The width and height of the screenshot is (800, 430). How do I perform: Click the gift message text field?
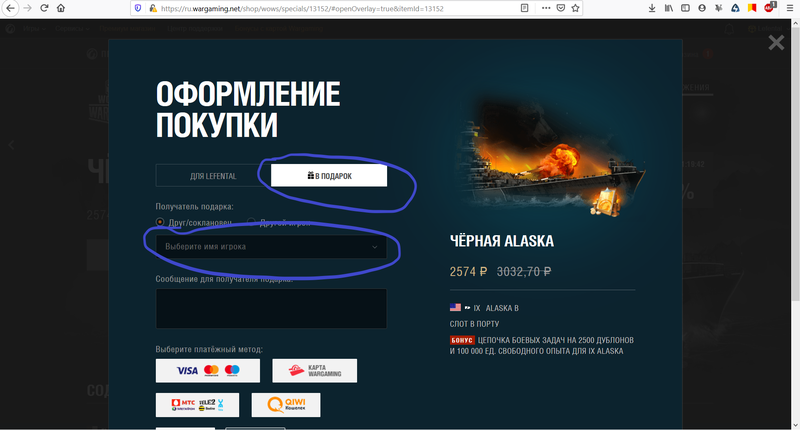click(271, 308)
